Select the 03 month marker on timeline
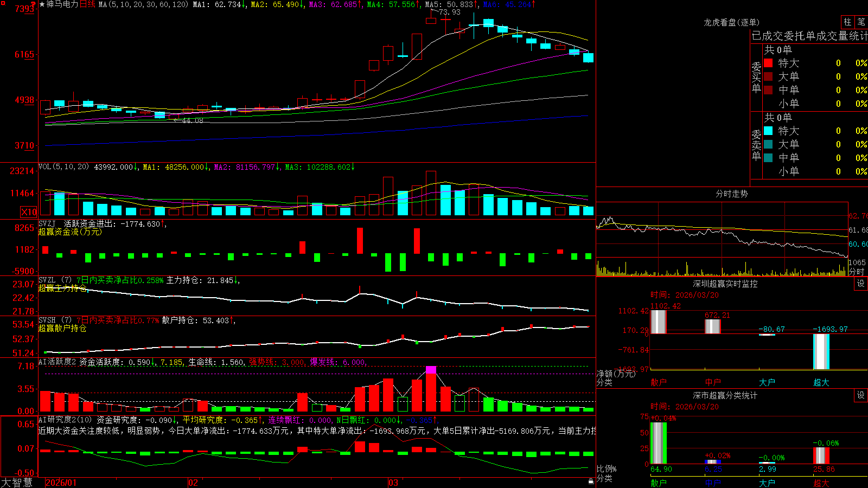This screenshot has height=488, width=868. pyautogui.click(x=393, y=483)
